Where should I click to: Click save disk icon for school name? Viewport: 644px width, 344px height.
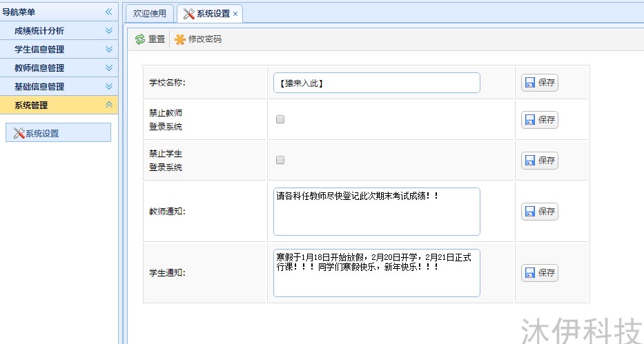[x=530, y=83]
